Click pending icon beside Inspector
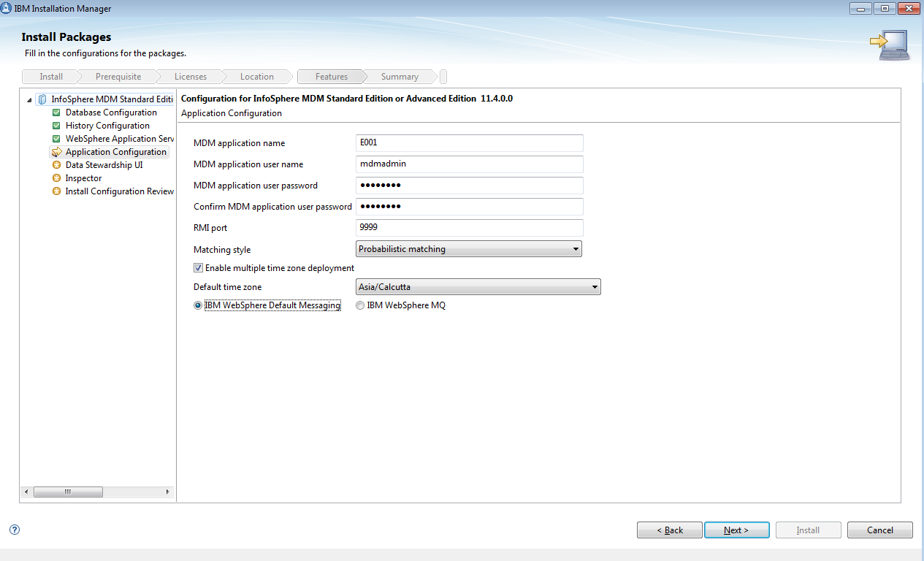This screenshot has height=561, width=924. 56,178
